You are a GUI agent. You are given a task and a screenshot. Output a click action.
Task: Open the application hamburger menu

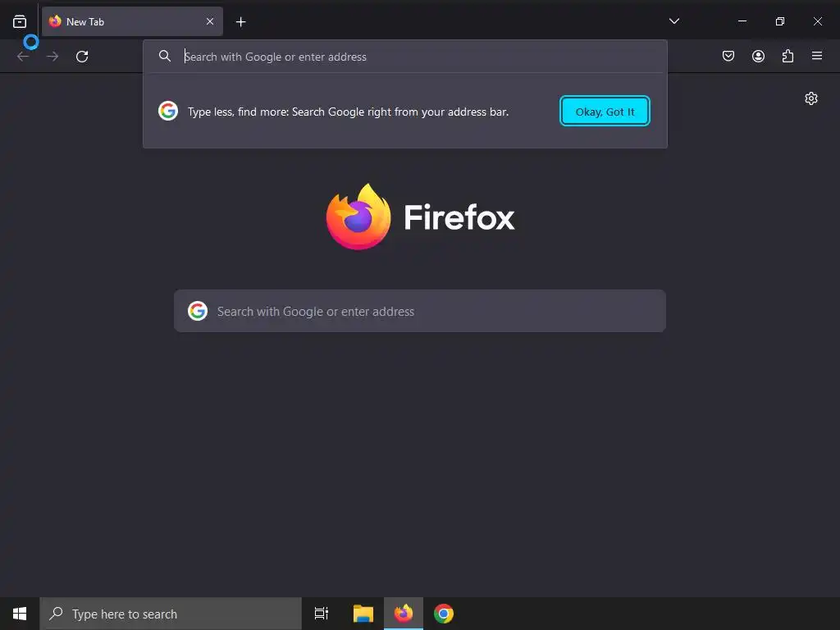(x=817, y=56)
